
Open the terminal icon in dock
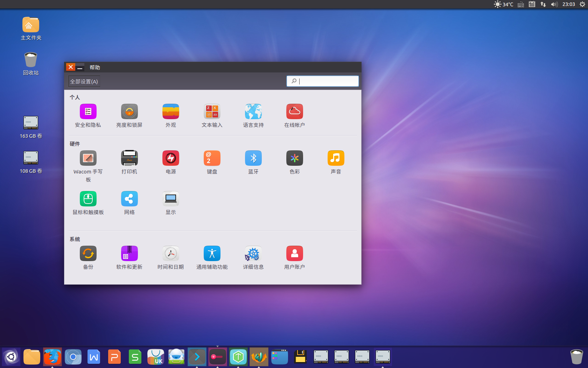(x=197, y=357)
